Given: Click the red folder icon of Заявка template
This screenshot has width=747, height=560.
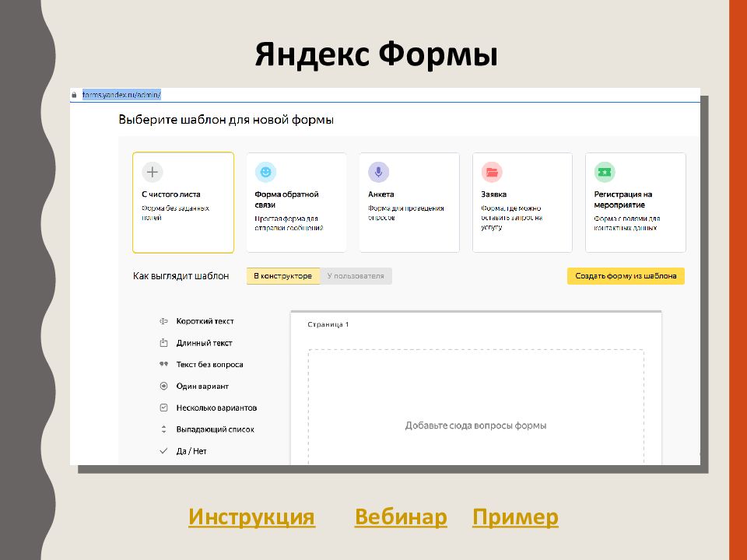Looking at the screenshot, I should tap(492, 172).
